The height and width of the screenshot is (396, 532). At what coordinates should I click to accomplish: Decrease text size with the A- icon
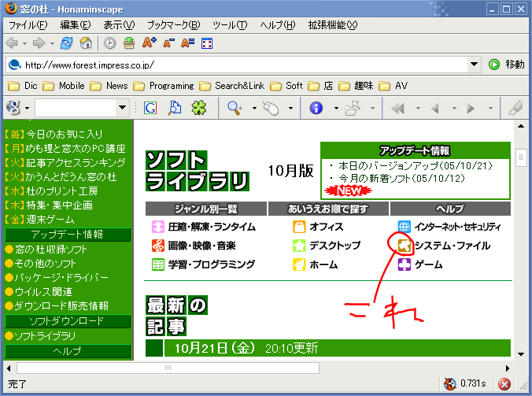[168, 43]
